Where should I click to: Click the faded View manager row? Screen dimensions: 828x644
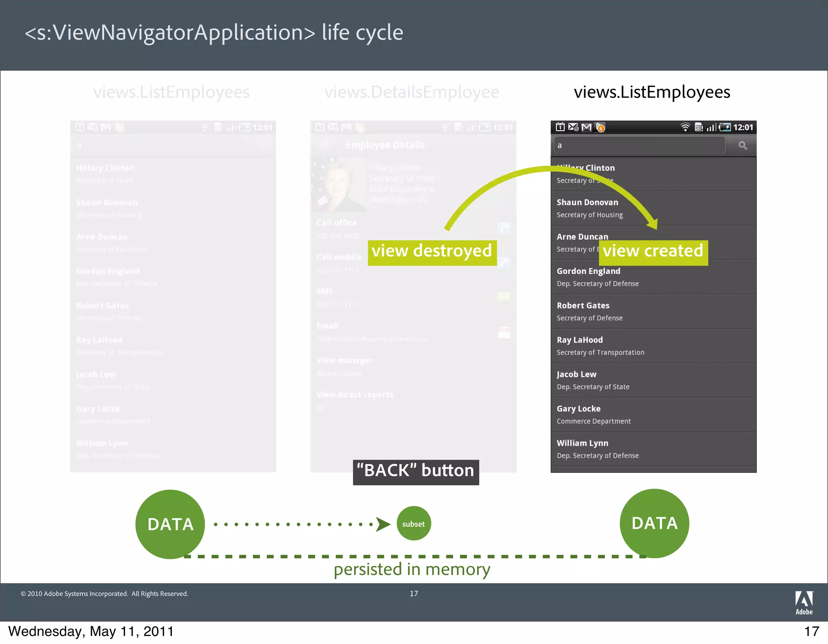[413, 366]
